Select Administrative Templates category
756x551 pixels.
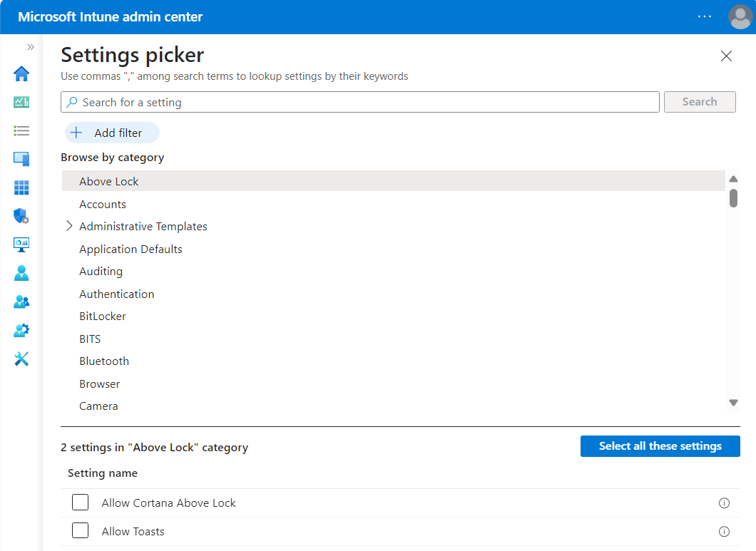pos(143,227)
